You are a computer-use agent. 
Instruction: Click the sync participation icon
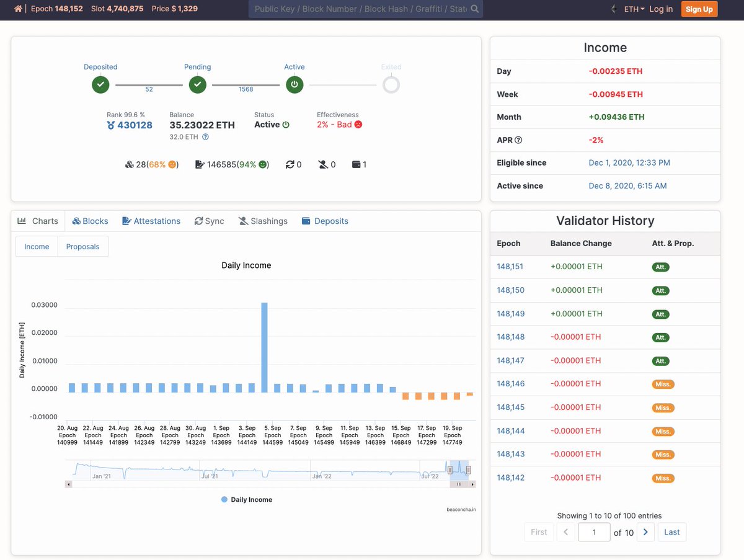(x=290, y=164)
